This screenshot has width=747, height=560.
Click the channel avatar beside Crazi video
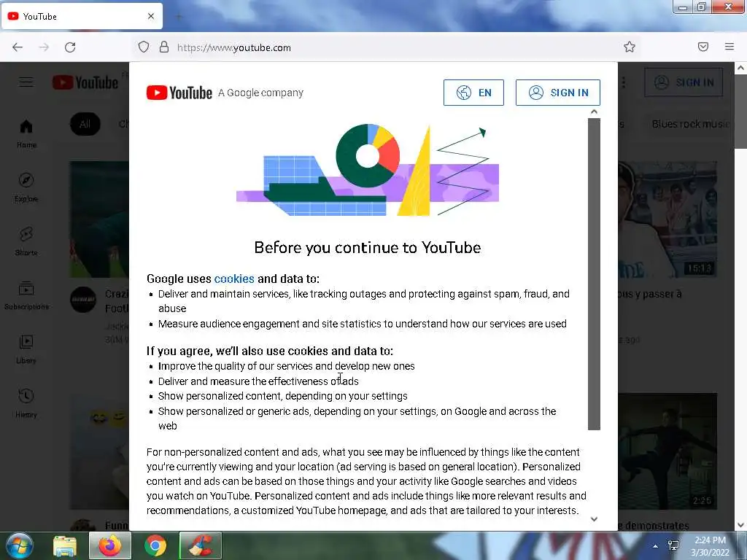tap(83, 300)
